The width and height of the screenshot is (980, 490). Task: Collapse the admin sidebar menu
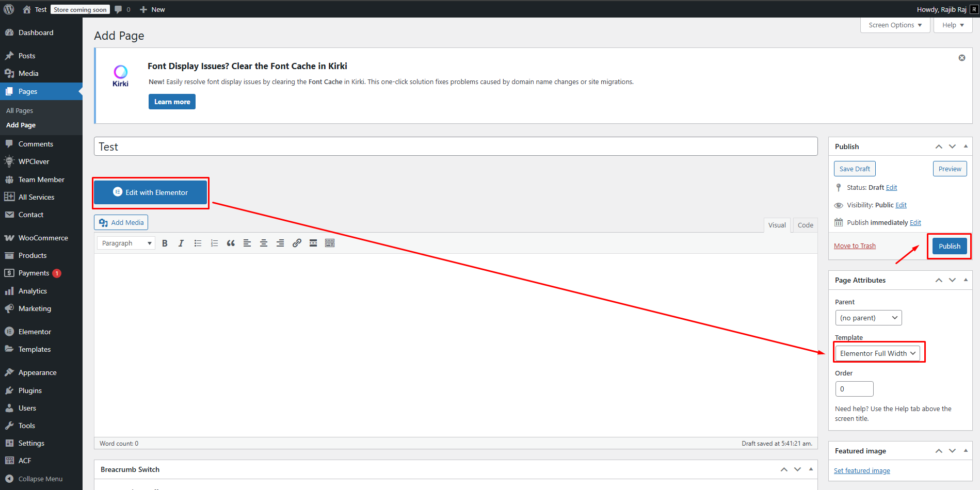click(41, 479)
